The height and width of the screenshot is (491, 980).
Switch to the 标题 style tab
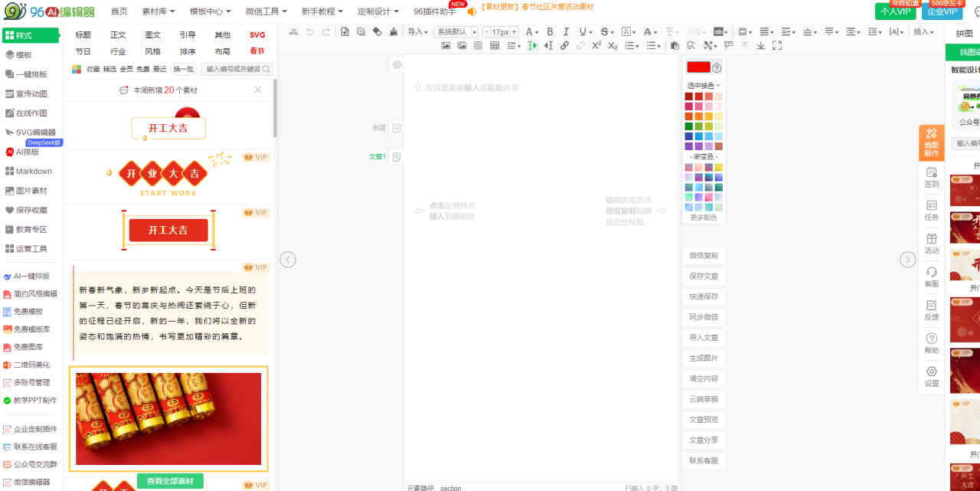pos(83,35)
